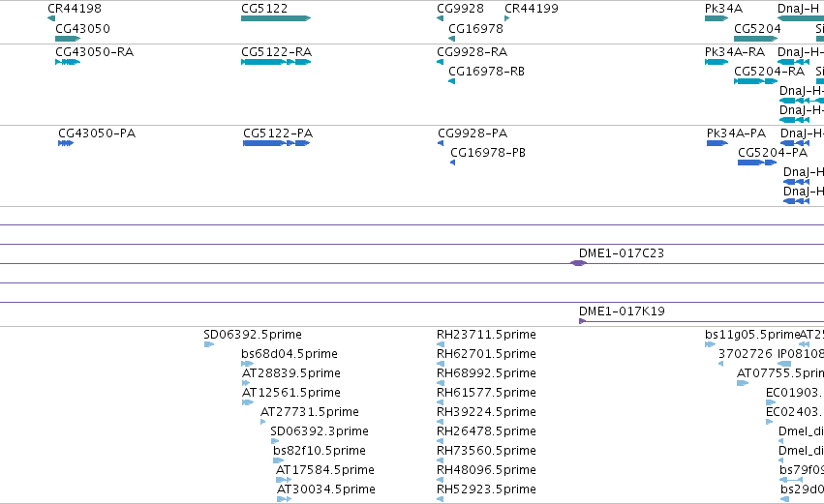Click the DME1-017C23 BAC end marker
Image resolution: width=824 pixels, height=504 pixels.
coord(579,263)
